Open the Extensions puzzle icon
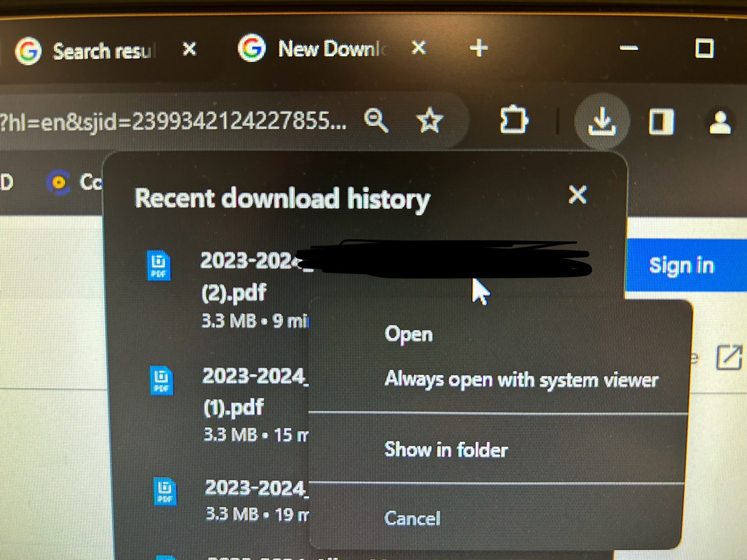This screenshot has width=747, height=560. (513, 120)
